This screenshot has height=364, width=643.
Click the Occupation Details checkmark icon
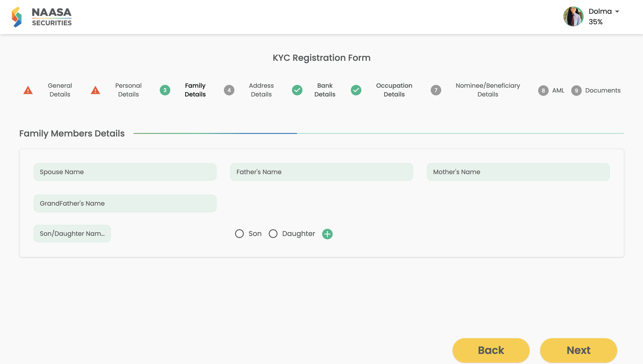[356, 90]
